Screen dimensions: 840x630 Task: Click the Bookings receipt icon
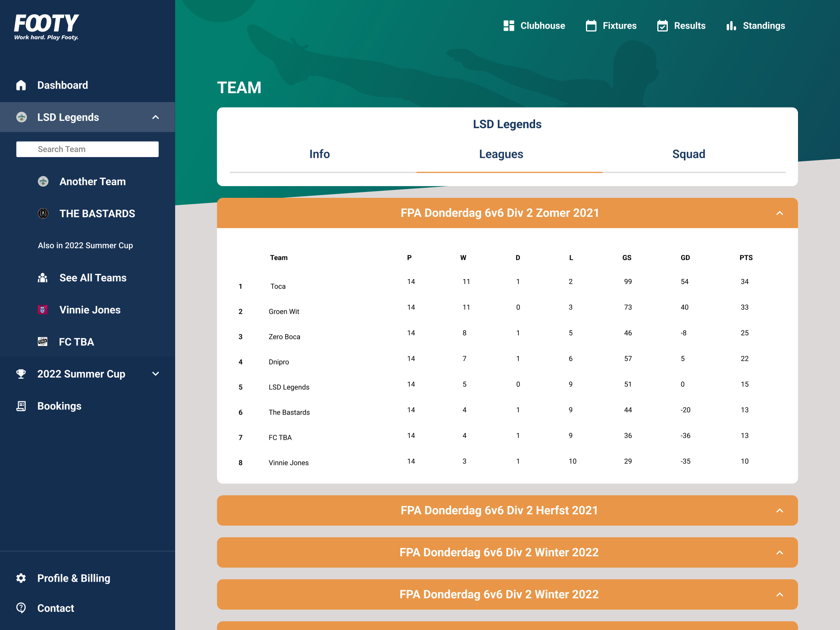coord(21,406)
